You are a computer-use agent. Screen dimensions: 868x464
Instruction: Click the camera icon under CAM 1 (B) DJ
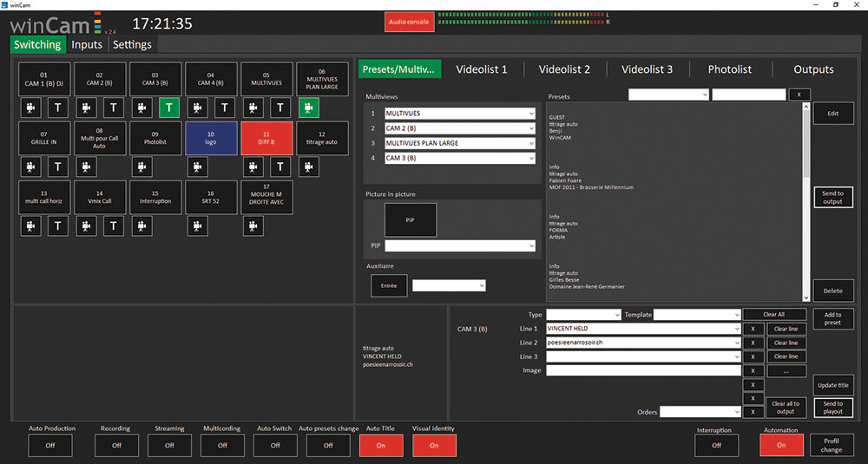click(x=31, y=107)
